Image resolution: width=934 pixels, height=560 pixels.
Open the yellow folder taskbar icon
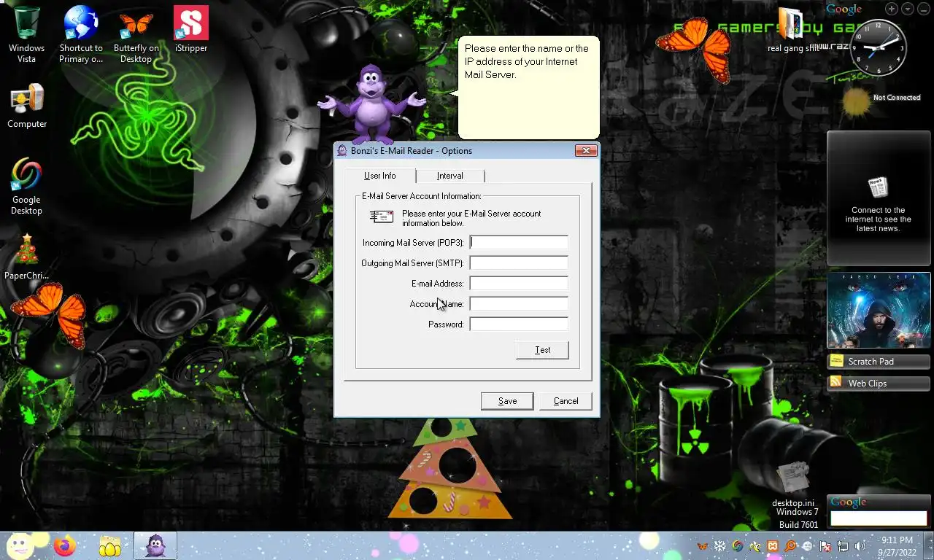110,546
